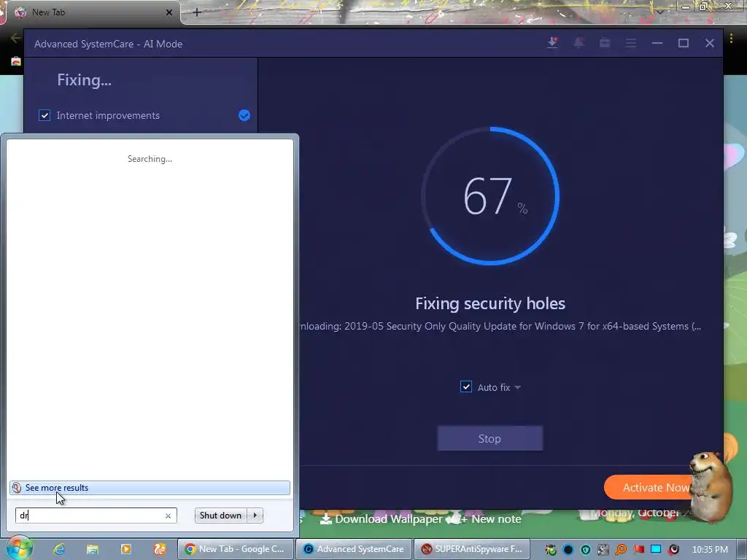The width and height of the screenshot is (747, 560).
Task: Close the New Tab browser tab
Action: (169, 12)
